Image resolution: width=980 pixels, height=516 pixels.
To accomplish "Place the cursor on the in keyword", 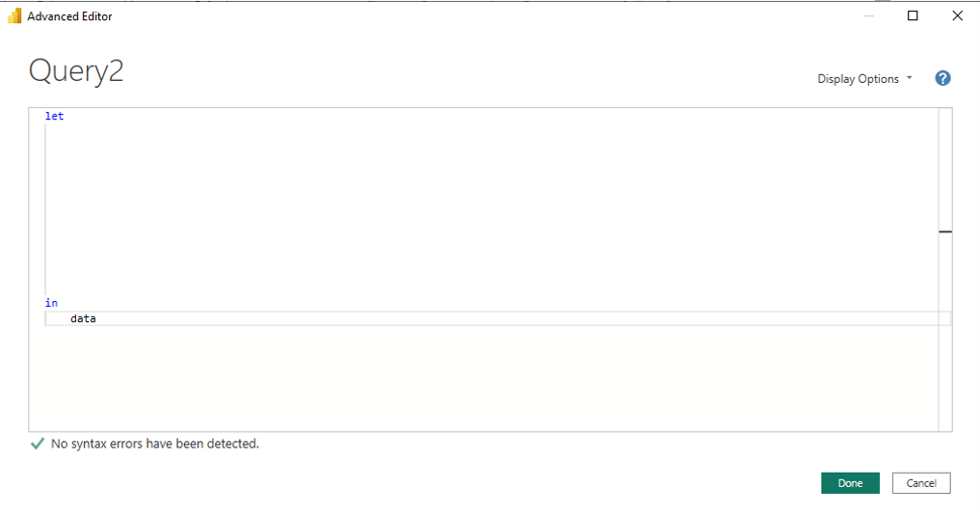I will click(x=51, y=303).
